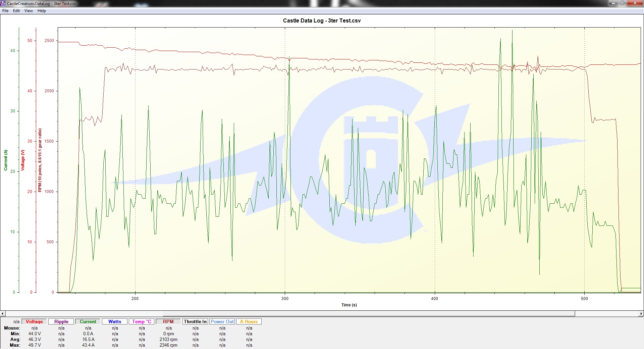Minimize the CastleCreationsDataLog window
Viewport: 644px width, 349px height.
613,3
